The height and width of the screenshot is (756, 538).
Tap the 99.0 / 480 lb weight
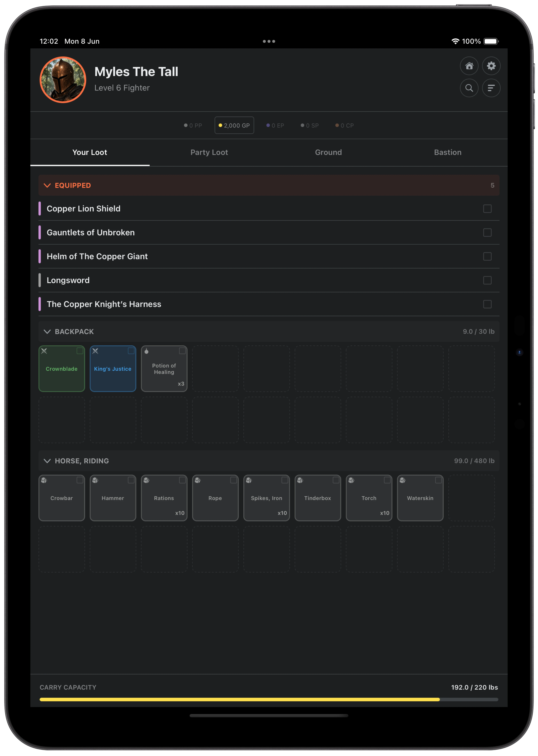pos(474,461)
